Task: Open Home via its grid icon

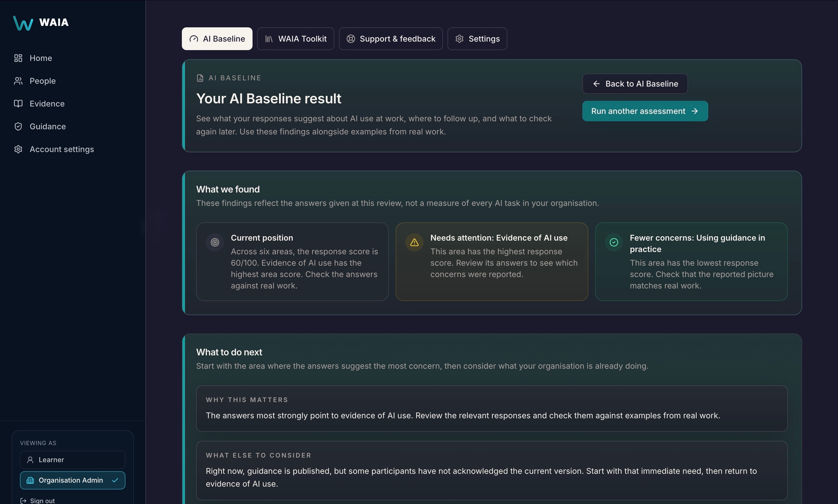Action: coord(18,58)
